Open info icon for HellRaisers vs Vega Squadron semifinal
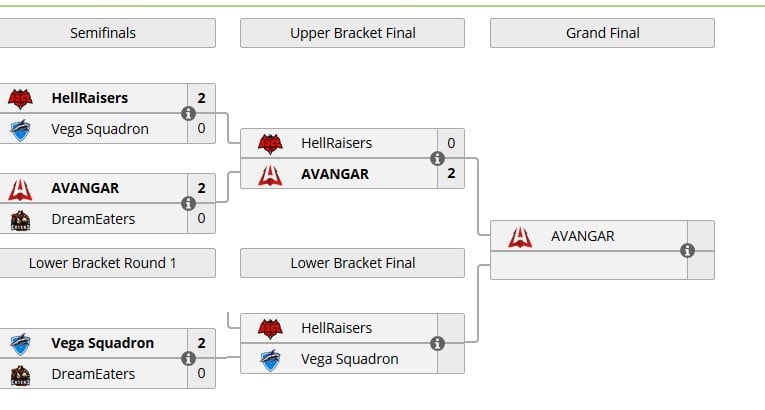The image size is (765, 410). tap(188, 113)
